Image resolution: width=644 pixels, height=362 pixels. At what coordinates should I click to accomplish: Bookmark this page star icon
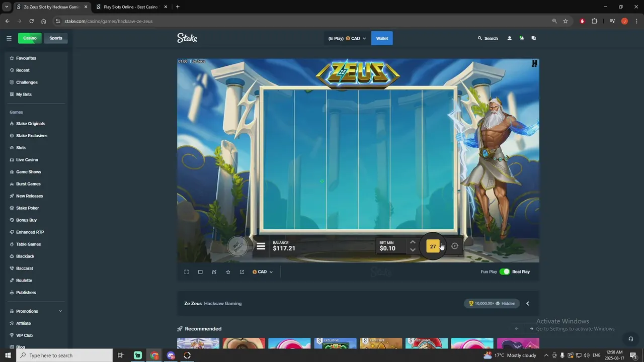[x=566, y=21]
